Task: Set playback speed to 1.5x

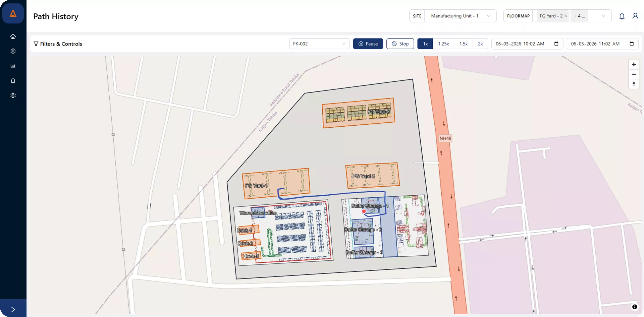Action: 463,44
